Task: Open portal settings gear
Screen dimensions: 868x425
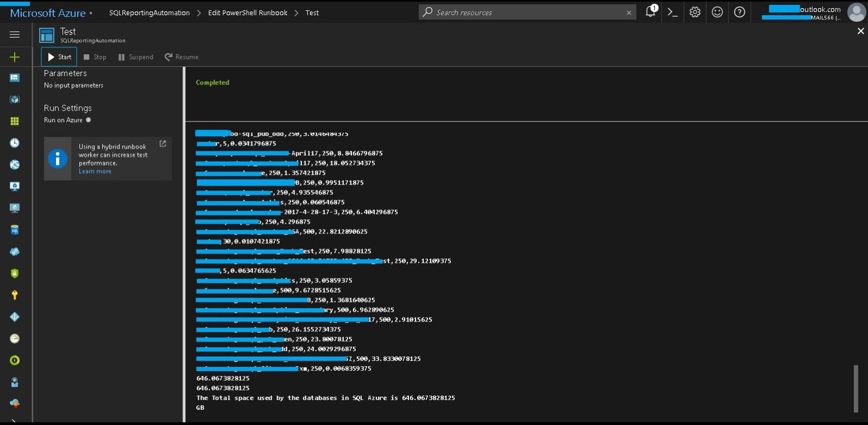Action: [x=695, y=12]
